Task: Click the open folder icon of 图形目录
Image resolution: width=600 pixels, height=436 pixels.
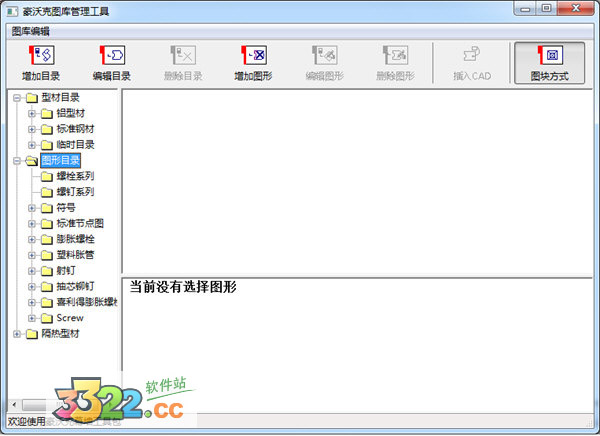Action: click(x=32, y=161)
